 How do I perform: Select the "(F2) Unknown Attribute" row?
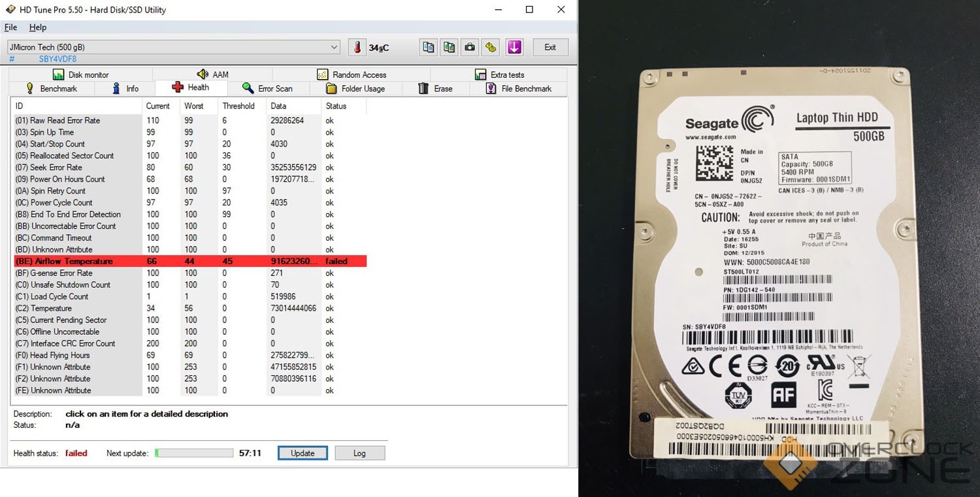tap(189, 379)
